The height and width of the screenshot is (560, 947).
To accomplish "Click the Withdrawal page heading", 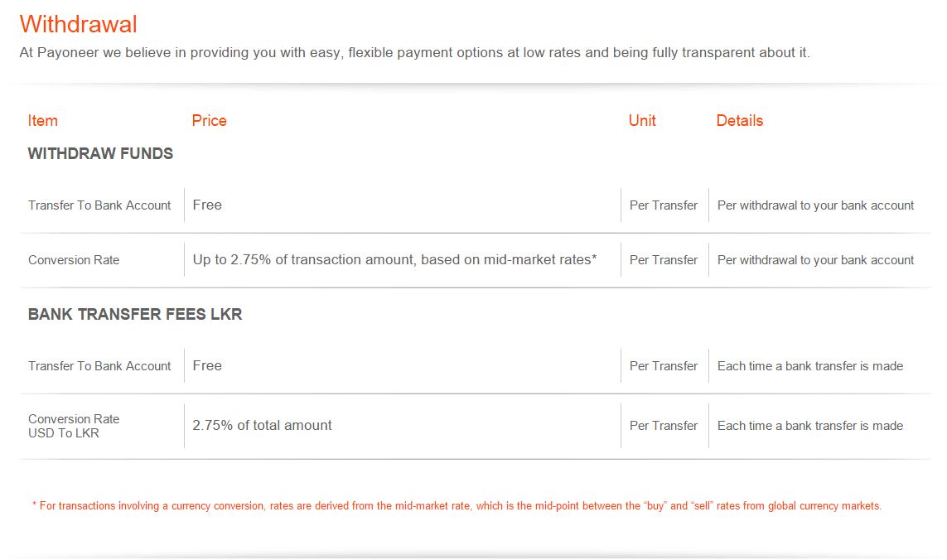I will 79,24.
